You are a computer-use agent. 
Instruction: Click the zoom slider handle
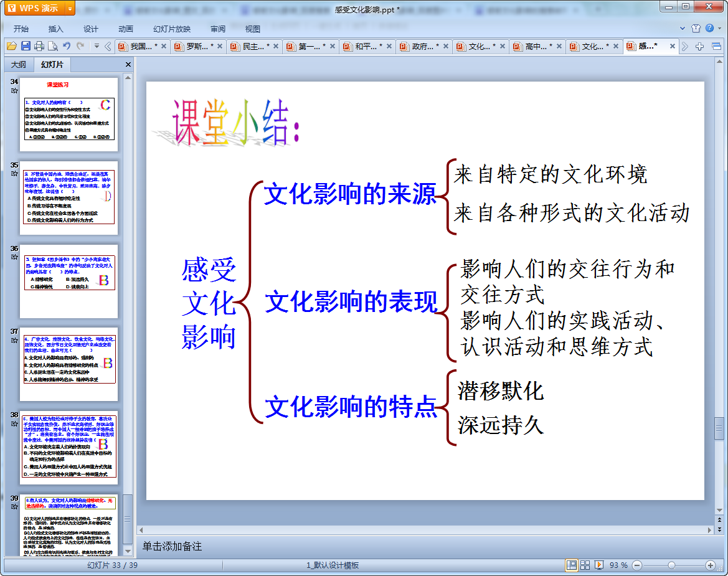[671, 565]
